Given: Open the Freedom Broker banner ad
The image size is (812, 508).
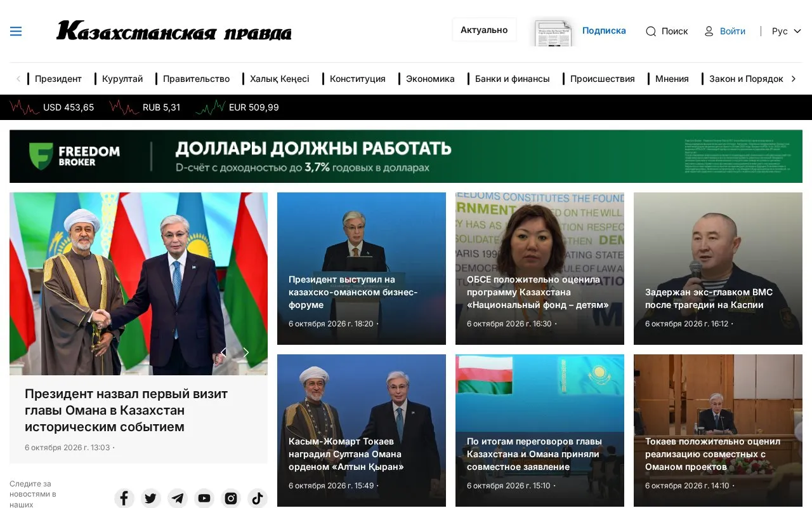Looking at the screenshot, I should click(406, 156).
